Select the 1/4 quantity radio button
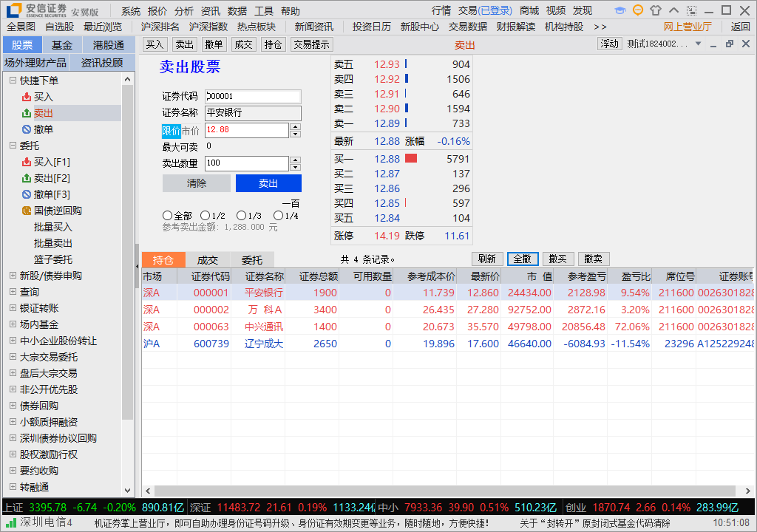757x532 pixels. coord(278,215)
